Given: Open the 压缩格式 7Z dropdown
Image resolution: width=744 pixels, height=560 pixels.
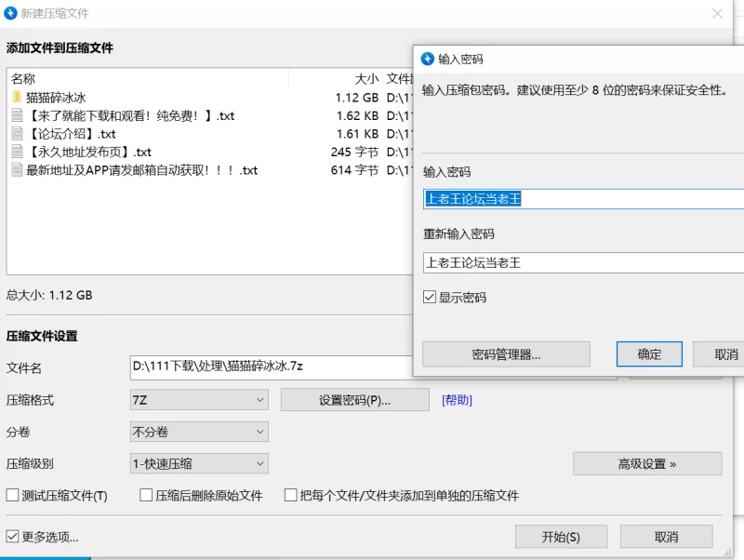Looking at the screenshot, I should pyautogui.click(x=199, y=400).
